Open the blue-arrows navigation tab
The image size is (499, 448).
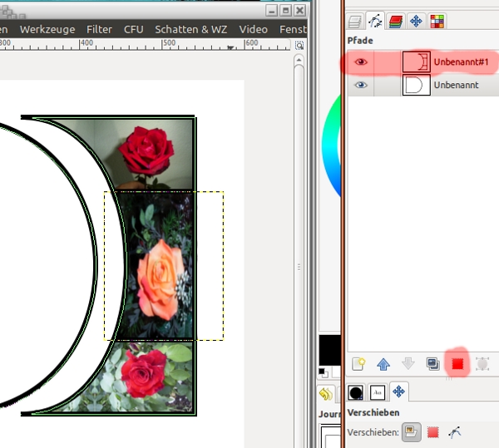coord(416,22)
